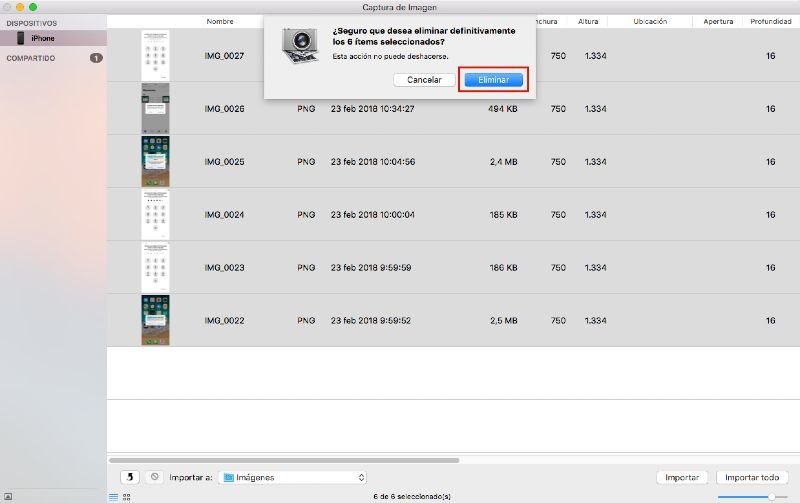Click the Importar button
This screenshot has width=800, height=503.
click(x=682, y=478)
